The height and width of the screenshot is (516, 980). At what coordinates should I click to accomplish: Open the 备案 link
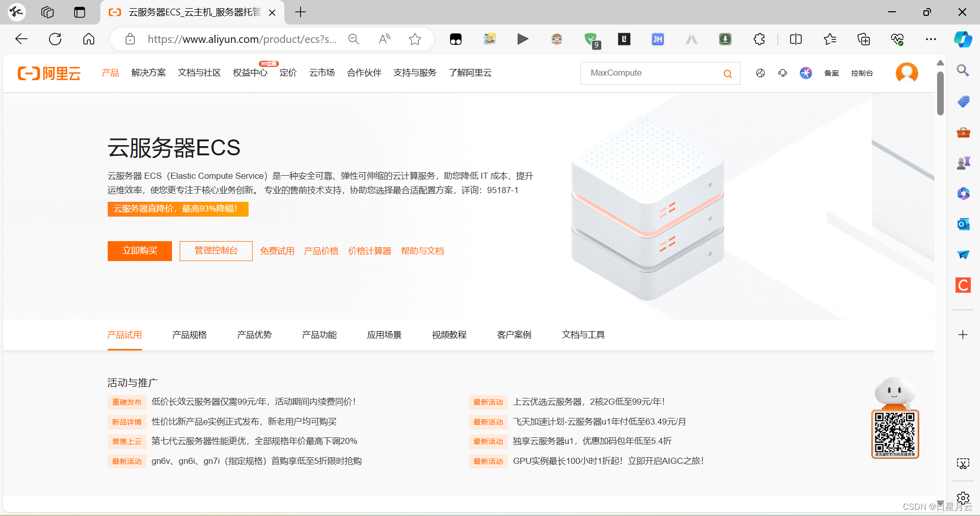[831, 74]
